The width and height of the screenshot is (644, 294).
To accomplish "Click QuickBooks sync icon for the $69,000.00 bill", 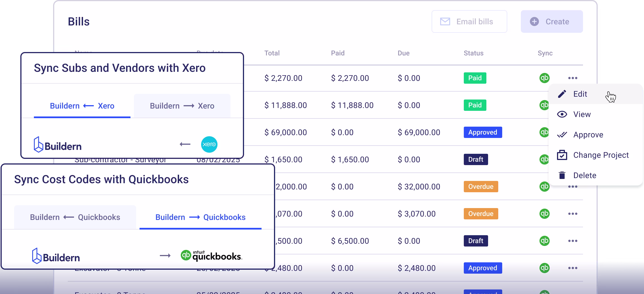I will tap(544, 132).
